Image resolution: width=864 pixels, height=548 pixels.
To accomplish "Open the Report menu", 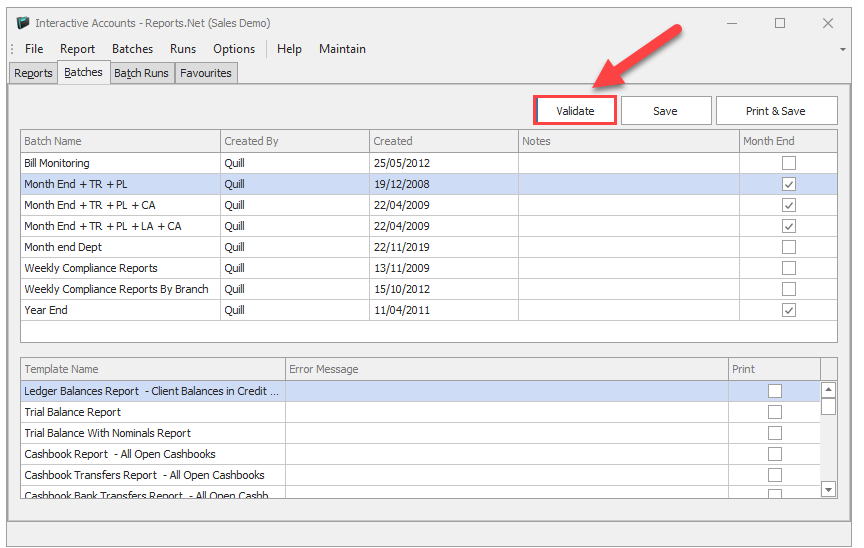I will pos(77,49).
